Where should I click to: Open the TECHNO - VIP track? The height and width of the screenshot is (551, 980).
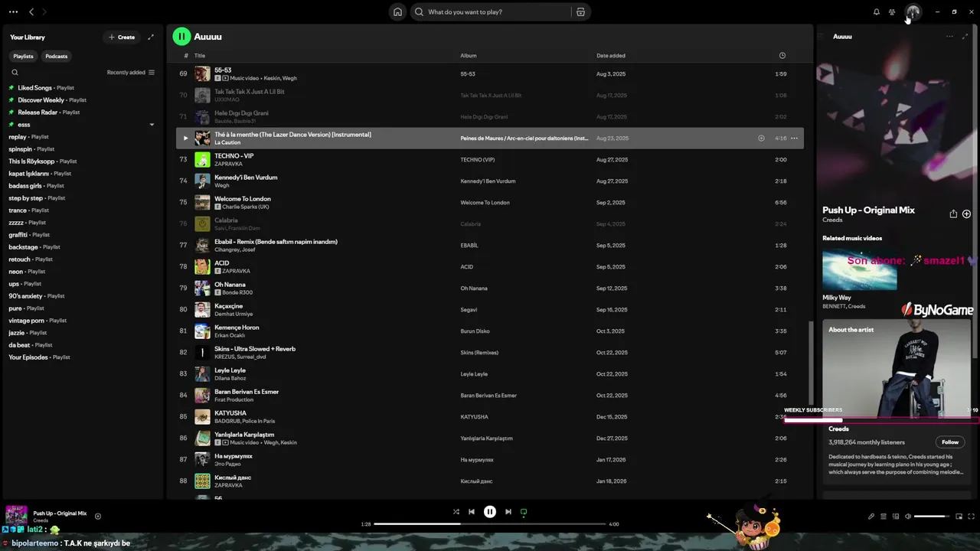coord(234,156)
